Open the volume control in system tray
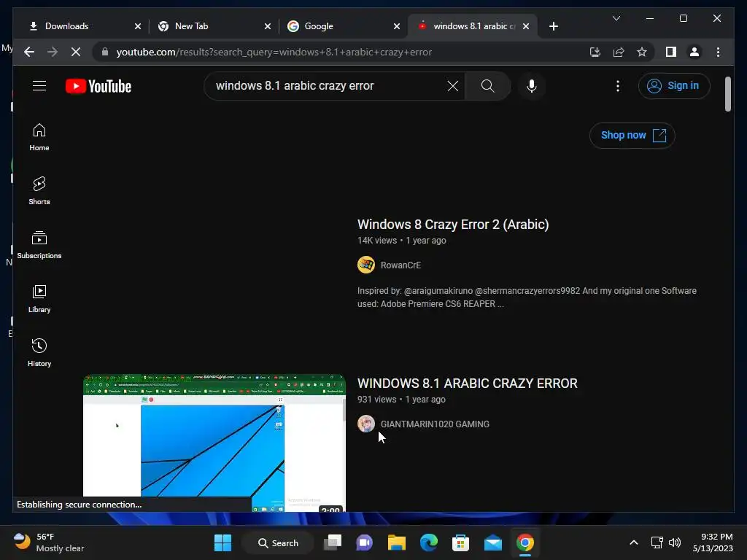 [x=675, y=542]
